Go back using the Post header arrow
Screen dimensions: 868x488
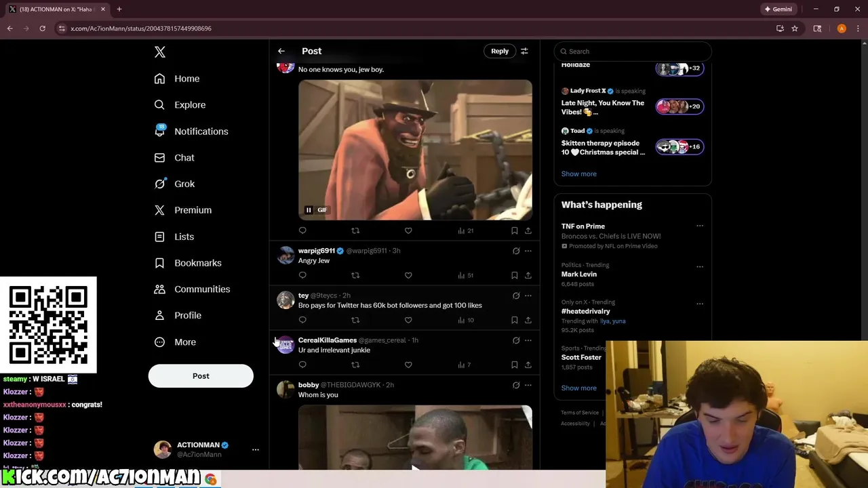(x=281, y=51)
